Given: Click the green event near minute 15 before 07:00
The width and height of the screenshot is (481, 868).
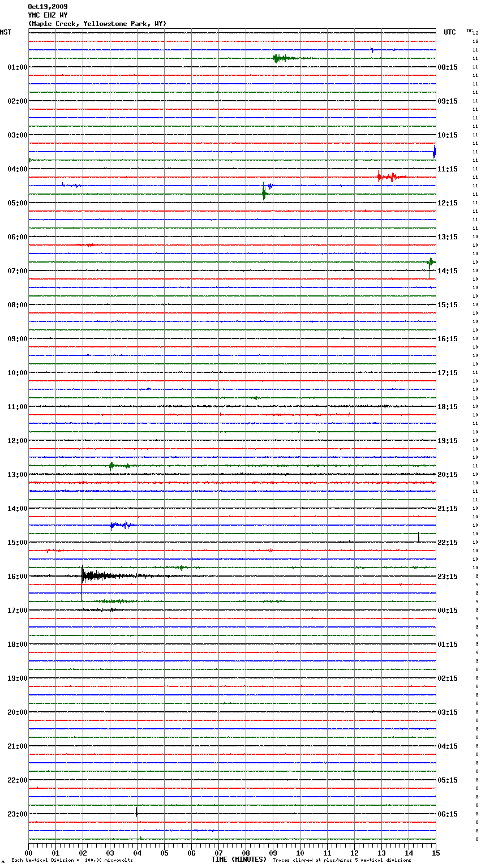Looking at the screenshot, I should 431,262.
